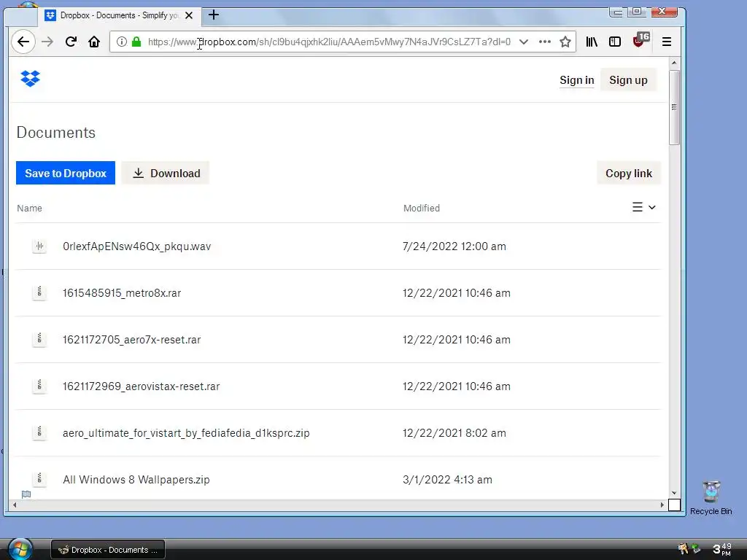Reload the Dropbox page

pos(71,42)
